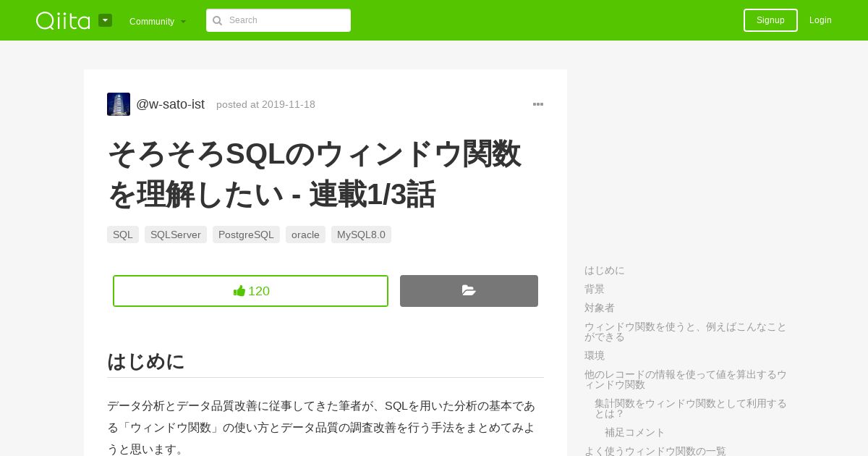This screenshot has width=868, height=456.
Task: Click the posted at 2019-11-18 date text
Action: click(x=265, y=104)
